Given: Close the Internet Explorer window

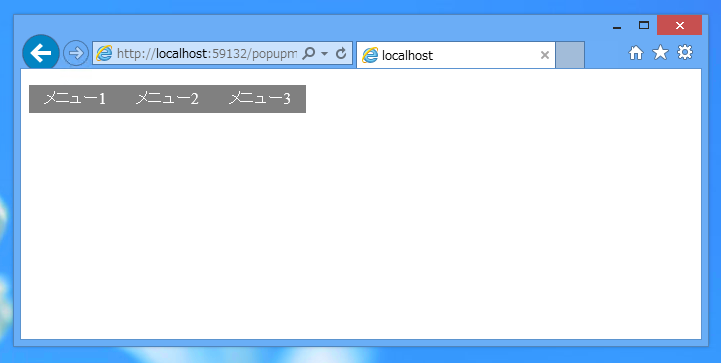Looking at the screenshot, I should tap(679, 25).
